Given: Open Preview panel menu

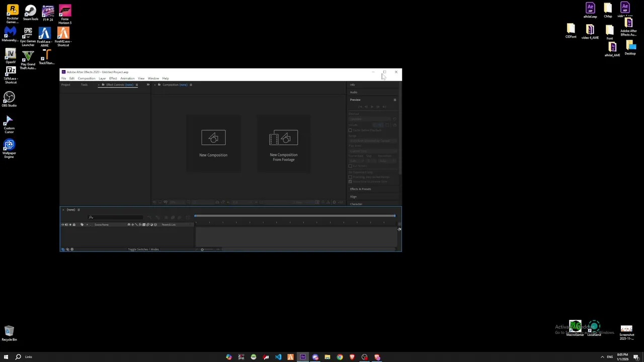Looking at the screenshot, I should tap(395, 100).
